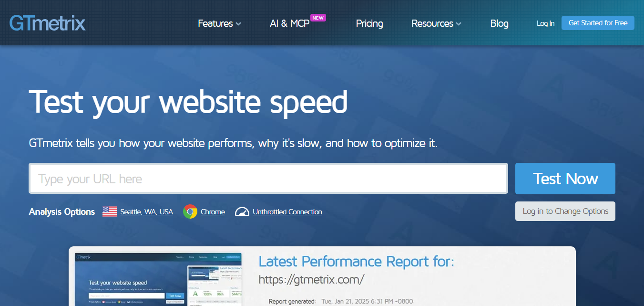Click the https://gtmetrix.com/ URL text
The image size is (644, 306).
click(x=311, y=279)
